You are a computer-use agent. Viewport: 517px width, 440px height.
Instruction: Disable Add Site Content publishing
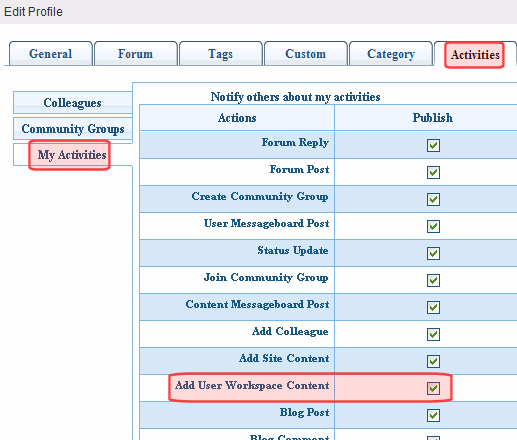pos(433,361)
